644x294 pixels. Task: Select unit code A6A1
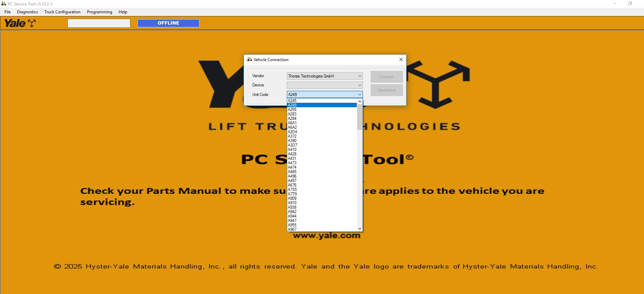(x=322, y=123)
